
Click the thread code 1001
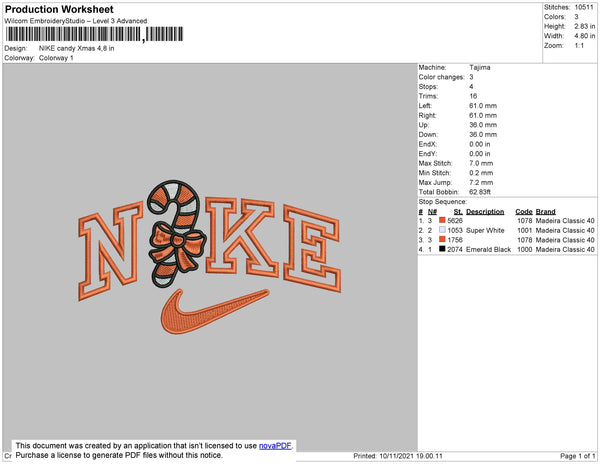pyautogui.click(x=525, y=230)
